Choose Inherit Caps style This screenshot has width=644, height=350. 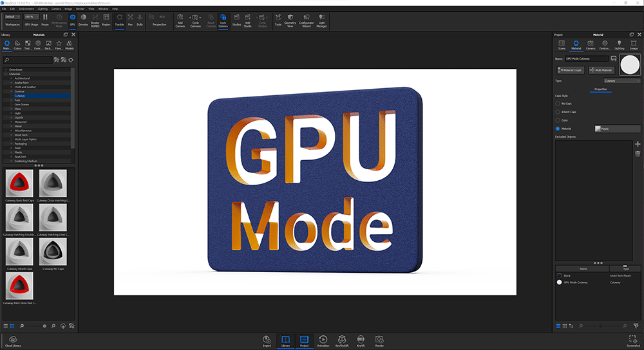558,111
